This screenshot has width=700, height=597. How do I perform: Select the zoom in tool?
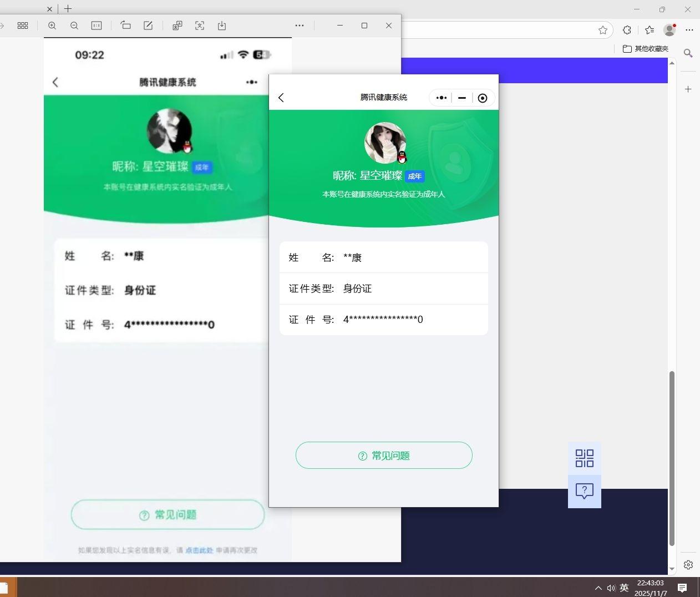(52, 26)
